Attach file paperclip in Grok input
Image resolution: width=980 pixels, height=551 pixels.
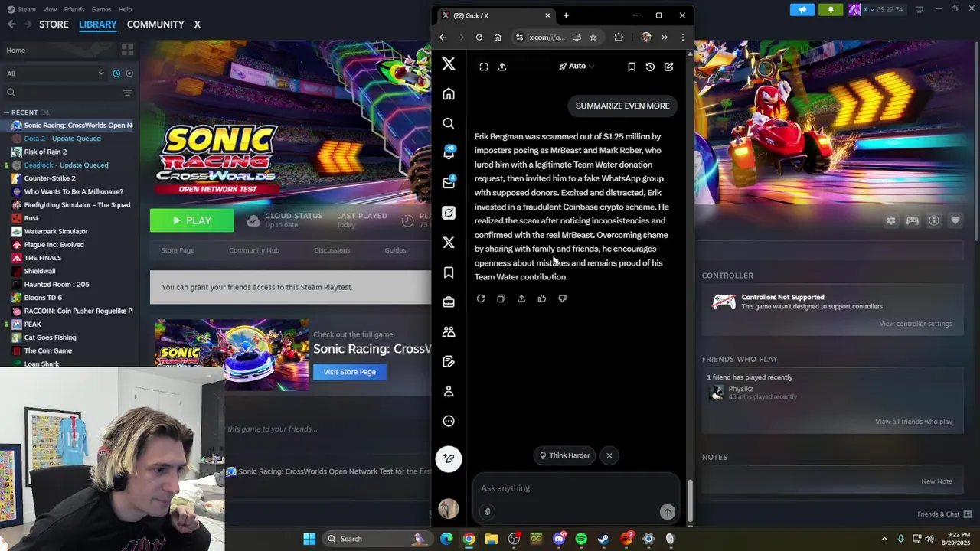[487, 512]
